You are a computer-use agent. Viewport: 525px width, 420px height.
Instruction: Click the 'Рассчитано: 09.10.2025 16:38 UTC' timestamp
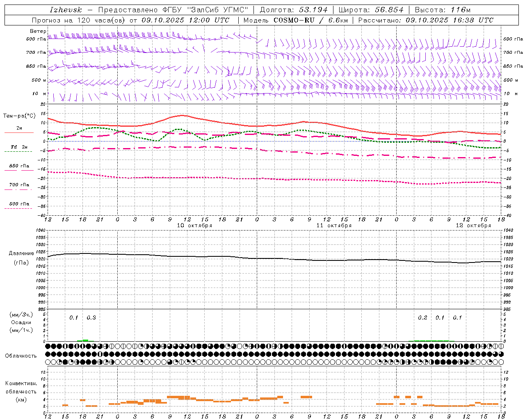click(x=426, y=20)
